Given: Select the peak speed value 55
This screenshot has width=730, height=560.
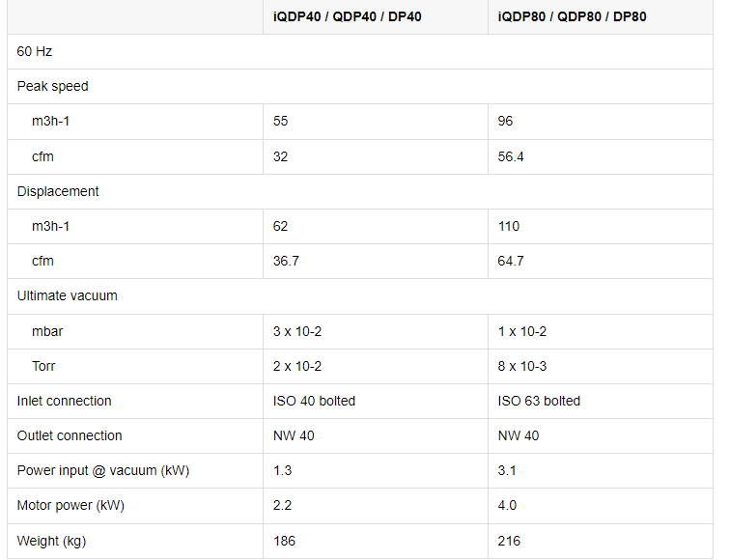Looking at the screenshot, I should [280, 121].
